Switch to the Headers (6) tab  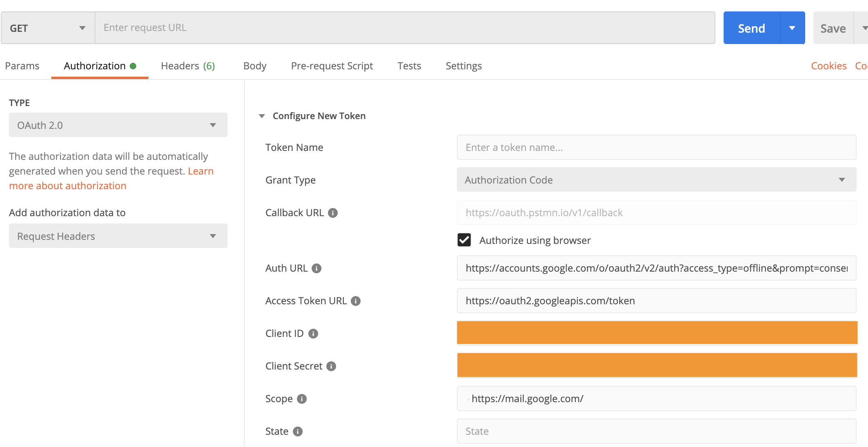click(x=188, y=66)
